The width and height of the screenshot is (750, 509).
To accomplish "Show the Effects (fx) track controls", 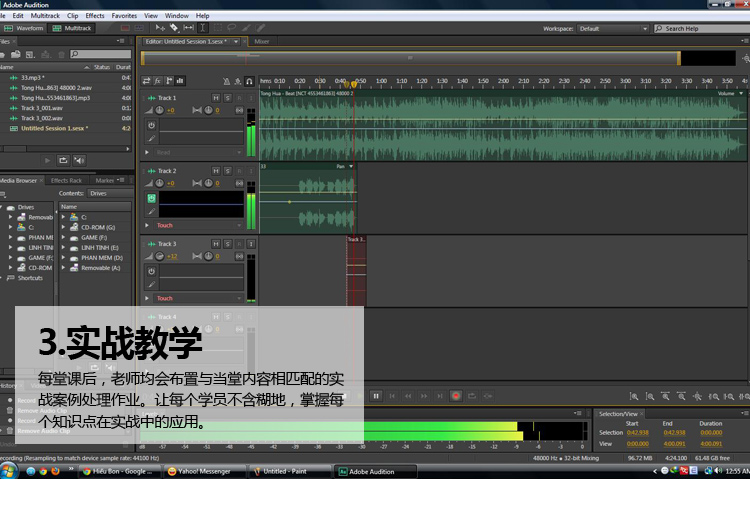I will pyautogui.click(x=157, y=81).
